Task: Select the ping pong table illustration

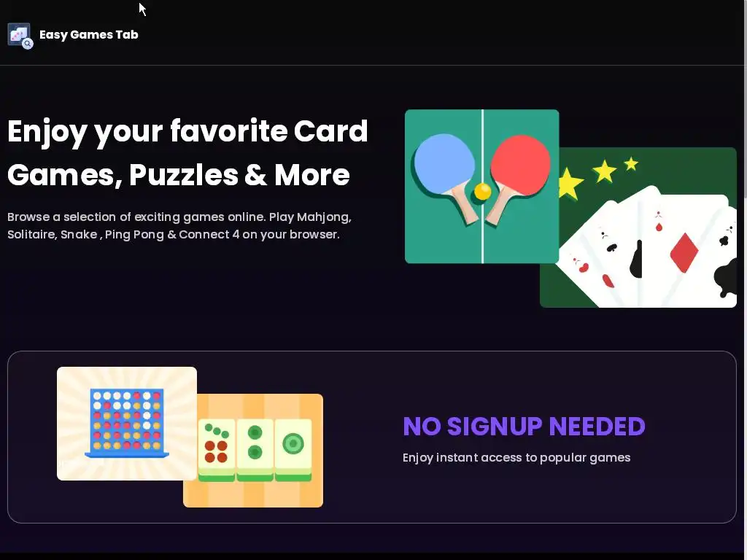Action: 481,186
